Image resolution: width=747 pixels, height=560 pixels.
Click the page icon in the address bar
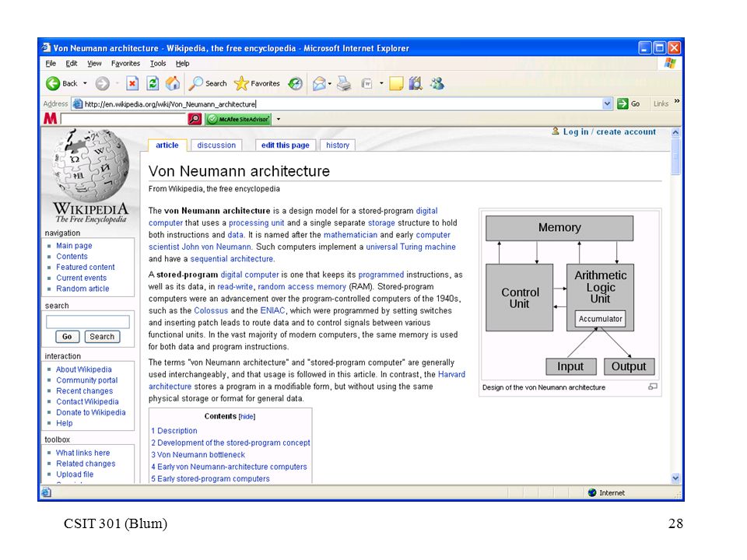coord(77,103)
